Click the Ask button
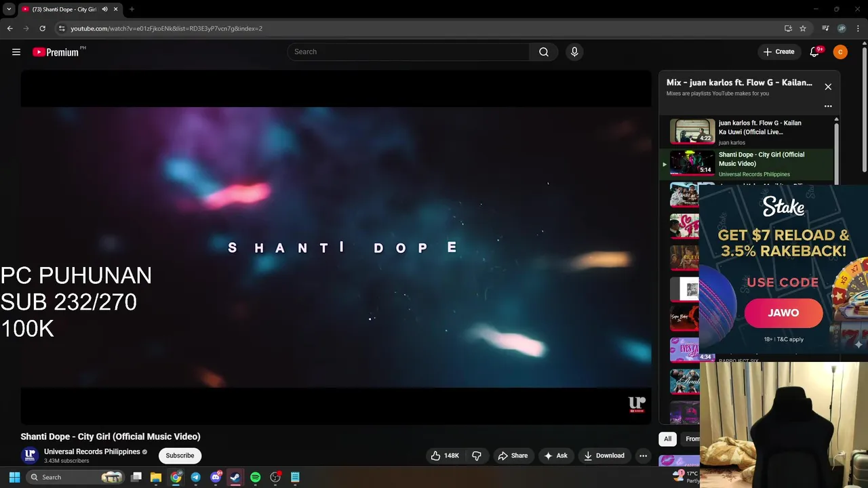This screenshot has width=868, height=488. coord(555,455)
